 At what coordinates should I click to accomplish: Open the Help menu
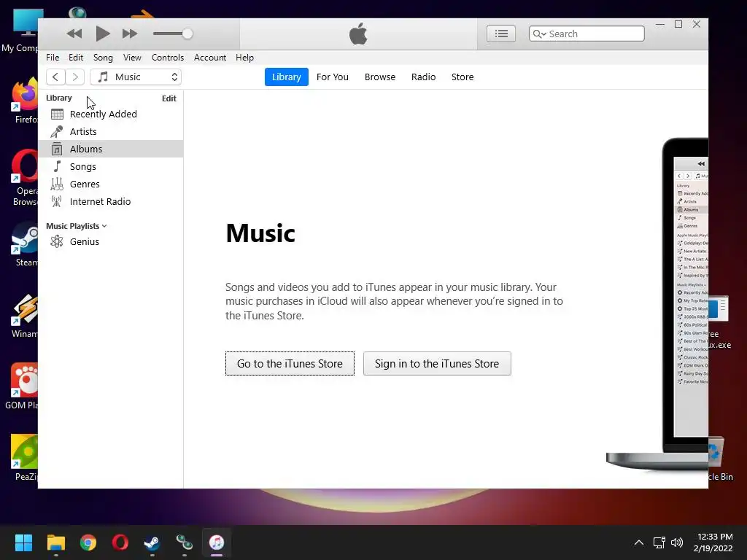click(245, 58)
